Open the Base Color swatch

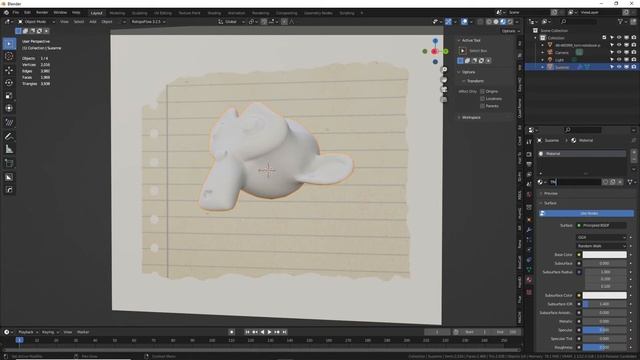click(604, 255)
